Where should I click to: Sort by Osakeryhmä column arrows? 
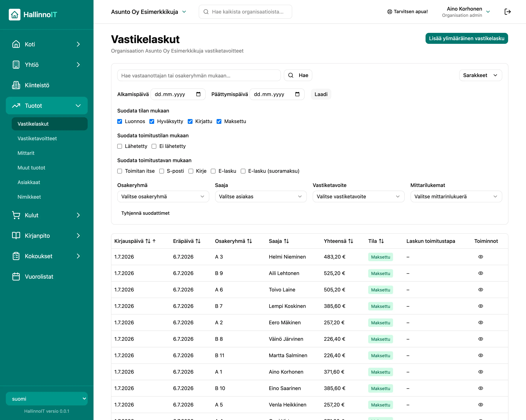[249, 241]
